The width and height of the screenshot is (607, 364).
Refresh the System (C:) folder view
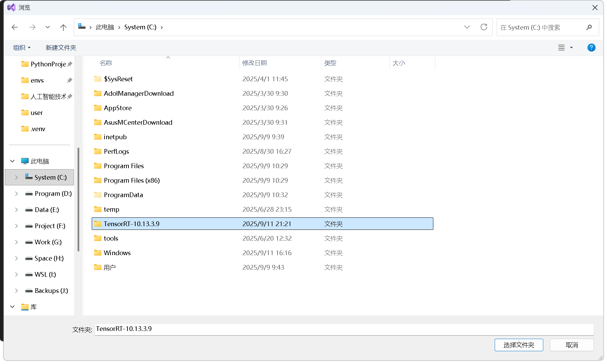pos(484,27)
